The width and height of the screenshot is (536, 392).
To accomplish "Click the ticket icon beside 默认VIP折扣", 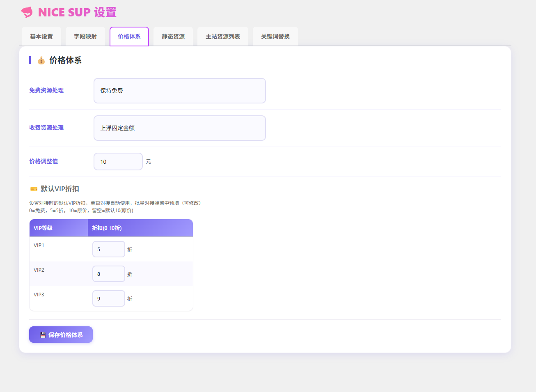I will (x=34, y=189).
